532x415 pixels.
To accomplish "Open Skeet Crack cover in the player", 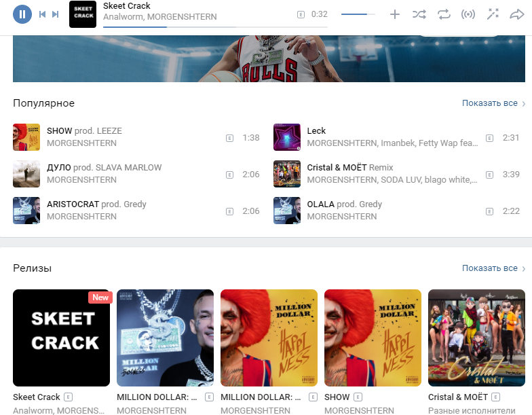I will tap(83, 14).
